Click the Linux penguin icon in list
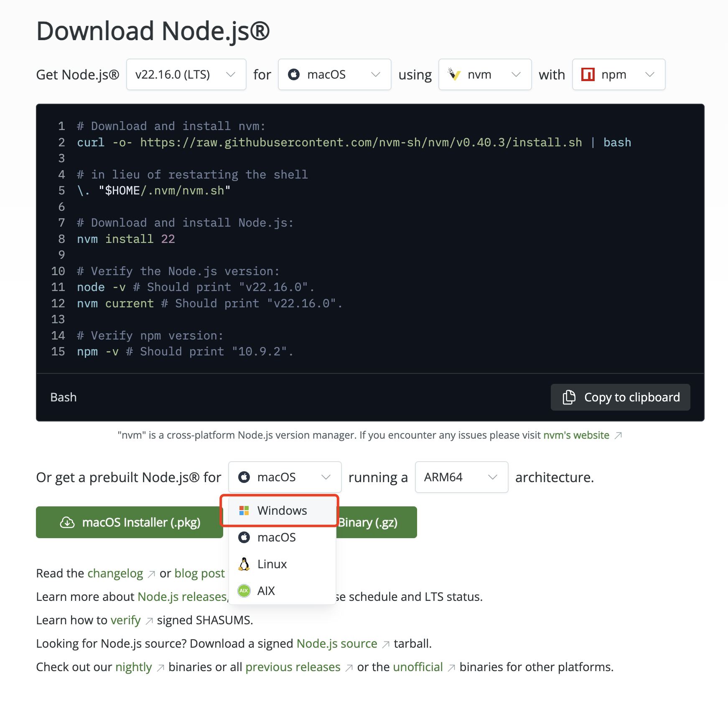This screenshot has height=710, width=728. (x=244, y=564)
